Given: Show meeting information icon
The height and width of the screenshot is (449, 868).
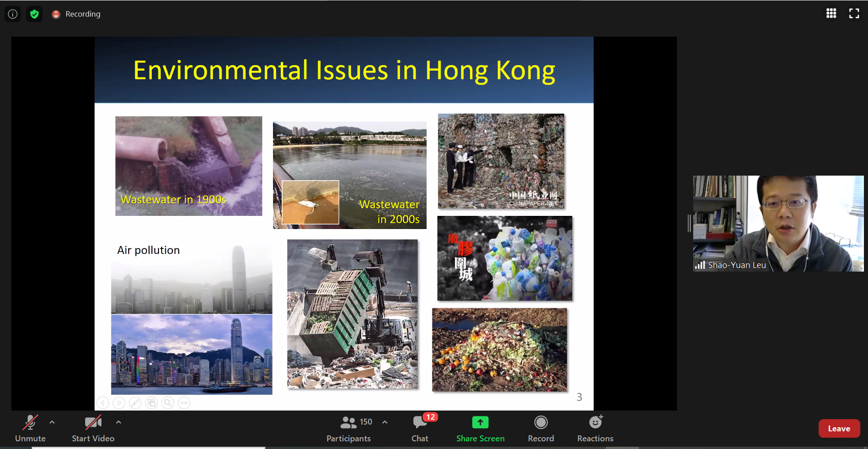Looking at the screenshot, I should [13, 14].
